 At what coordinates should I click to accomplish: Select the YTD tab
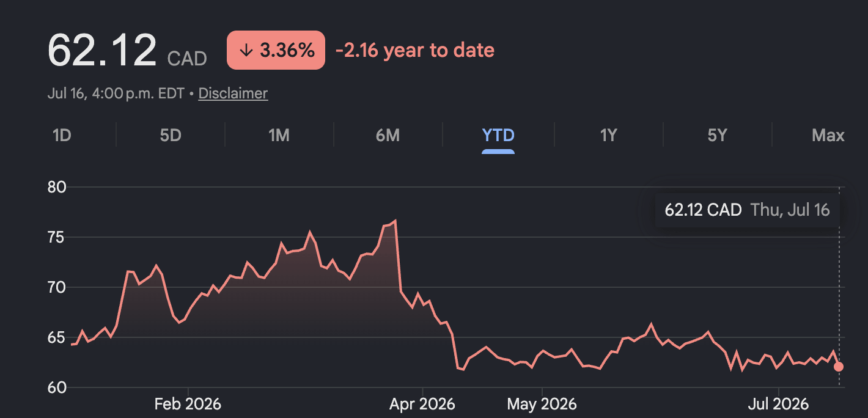[x=498, y=135]
